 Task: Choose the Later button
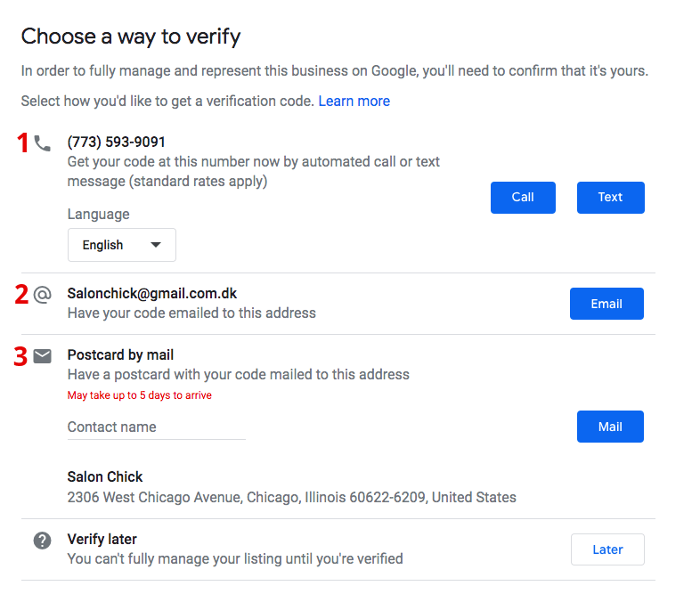[607, 549]
